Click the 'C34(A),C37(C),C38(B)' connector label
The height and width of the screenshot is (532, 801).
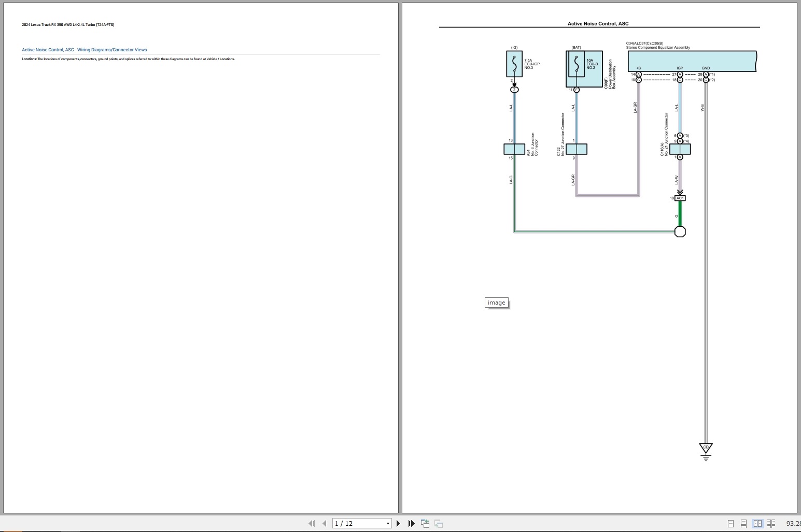(644, 44)
